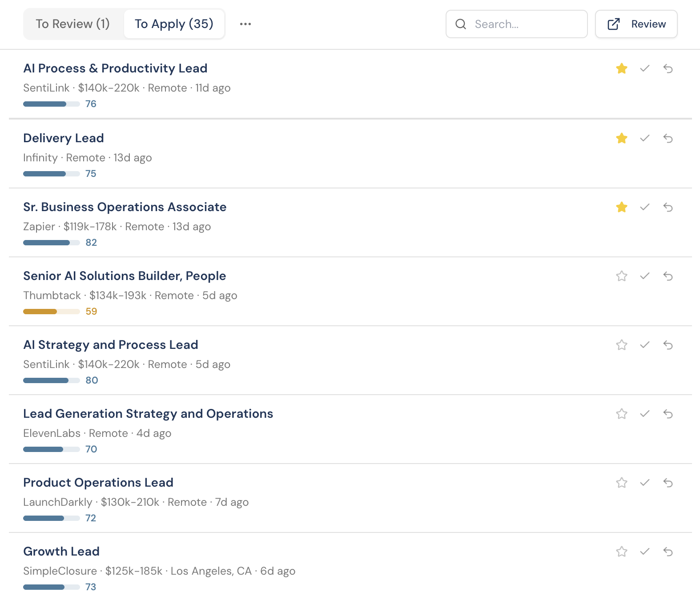The height and width of the screenshot is (600, 700).
Task: Click 'Zapier · $119k–178k · Remote · 13d ago'
Action: (x=117, y=227)
